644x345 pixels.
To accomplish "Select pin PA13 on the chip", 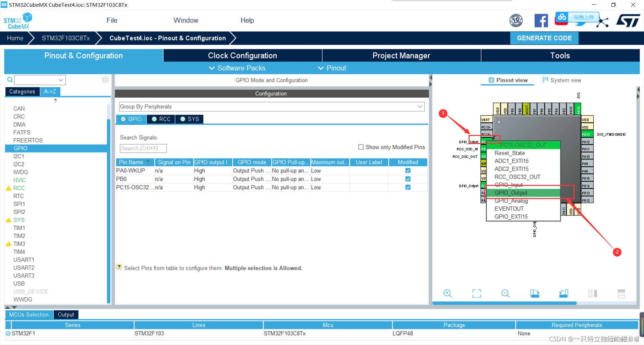I will click(587, 134).
